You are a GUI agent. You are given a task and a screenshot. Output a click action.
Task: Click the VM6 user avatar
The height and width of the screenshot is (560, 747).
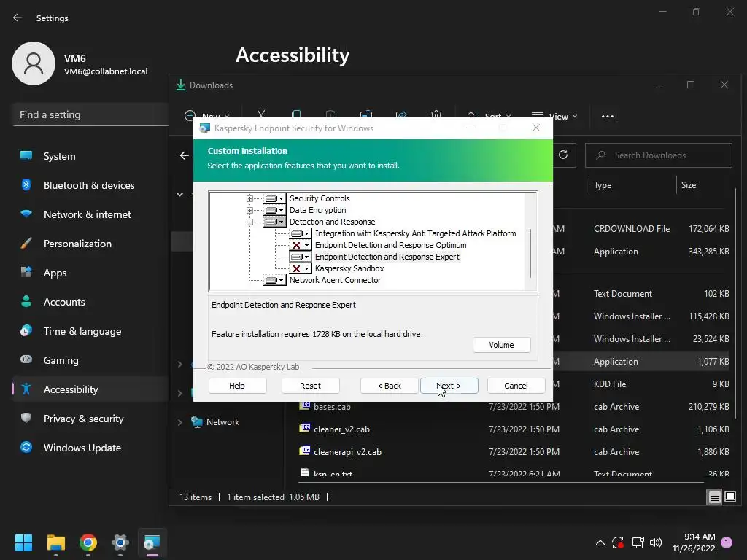click(34, 63)
